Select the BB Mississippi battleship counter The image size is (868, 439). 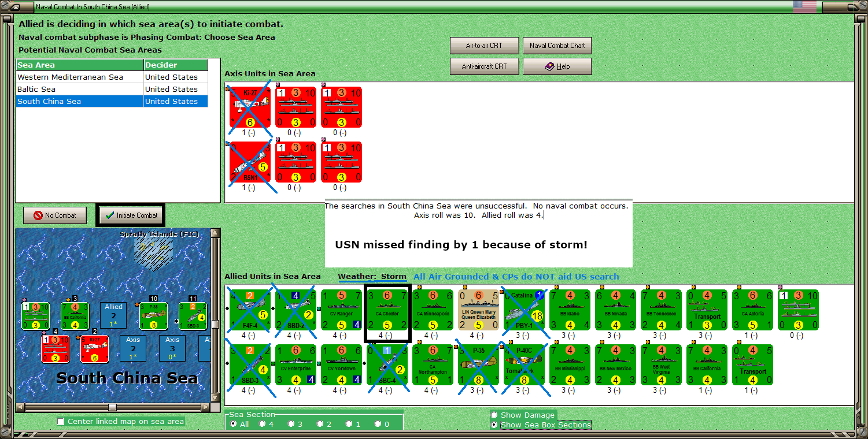(x=570, y=364)
